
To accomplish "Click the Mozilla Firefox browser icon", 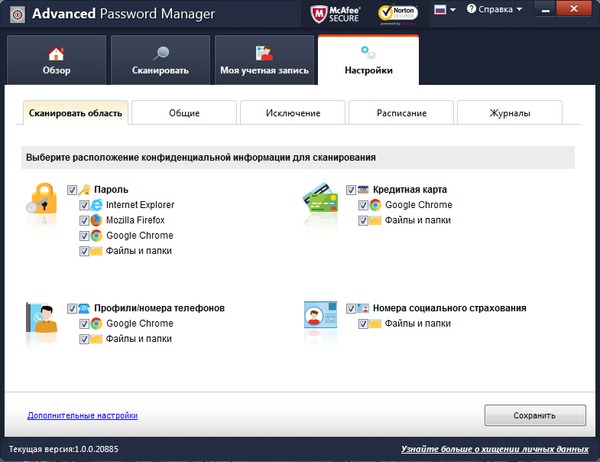I will point(97,220).
